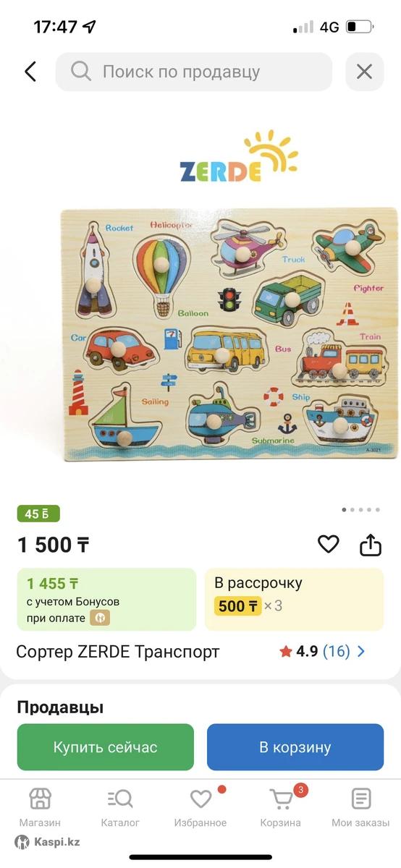Open Корзина cart with 3 items
The height and width of the screenshot is (868, 401).
[281, 807]
